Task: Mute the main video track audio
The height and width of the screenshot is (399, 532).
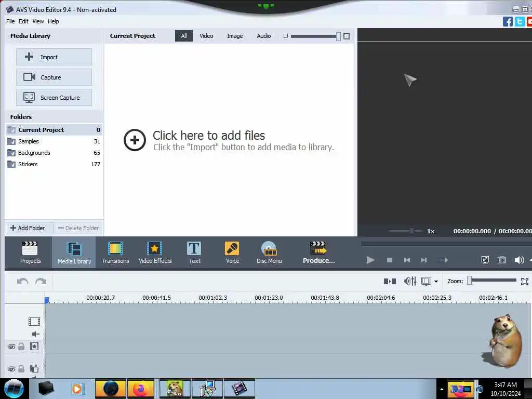Action: click(36, 334)
